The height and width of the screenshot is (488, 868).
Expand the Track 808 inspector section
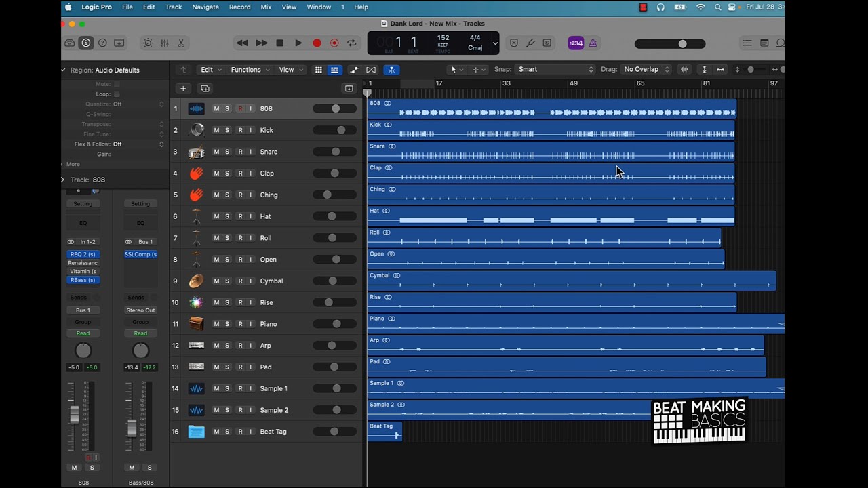coord(63,180)
